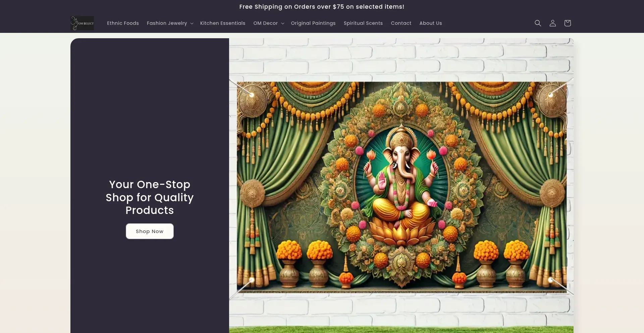
Task: Go to Spiritual Scents page
Action: 363,23
